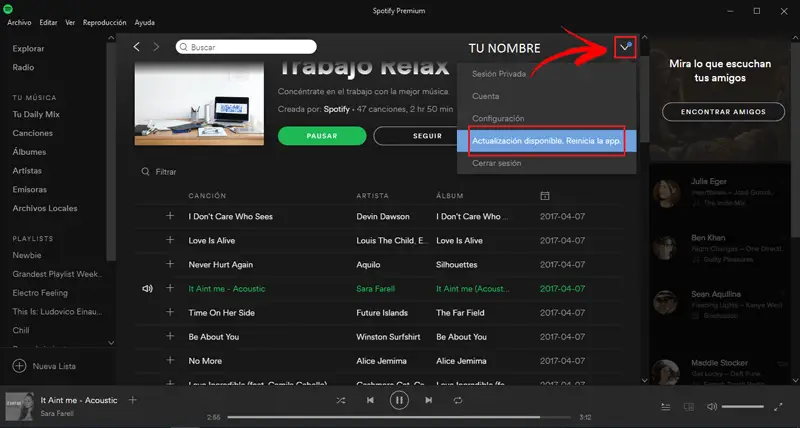The width and height of the screenshot is (800, 428).
Task: Open Archivos Locales
Action: coord(45,208)
